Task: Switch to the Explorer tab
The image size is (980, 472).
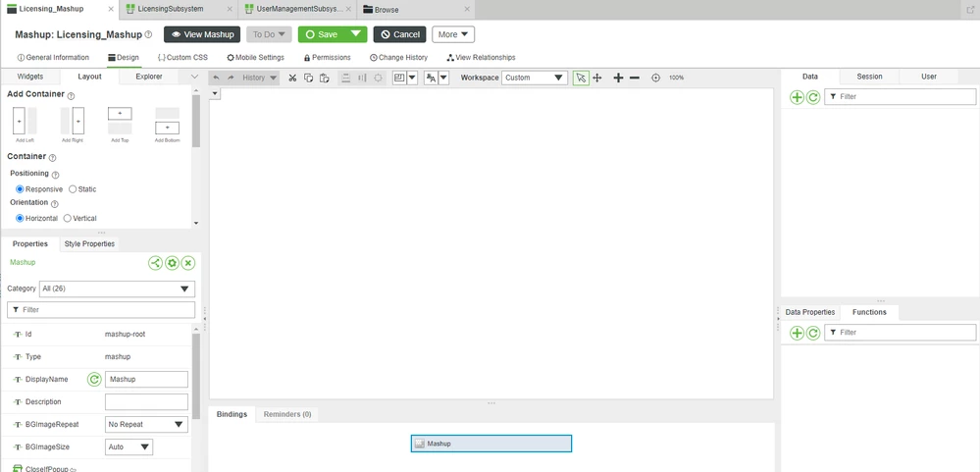Action: (149, 77)
